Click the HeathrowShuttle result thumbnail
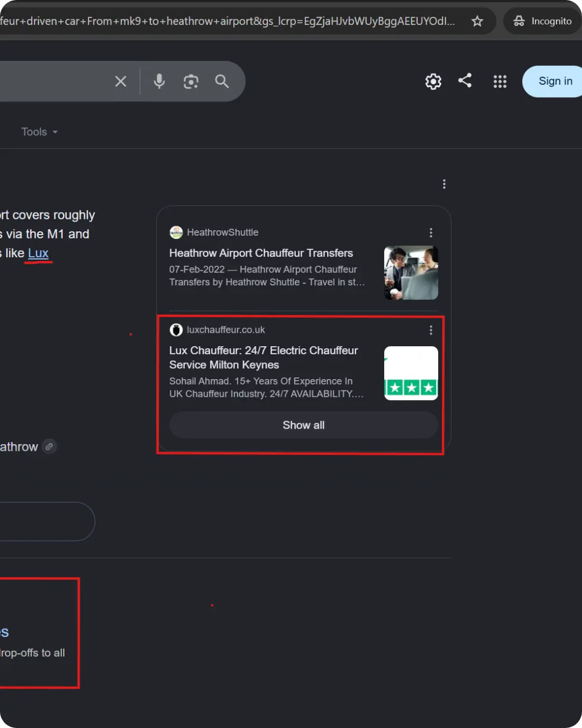Viewport: 582px width, 728px height. (411, 273)
